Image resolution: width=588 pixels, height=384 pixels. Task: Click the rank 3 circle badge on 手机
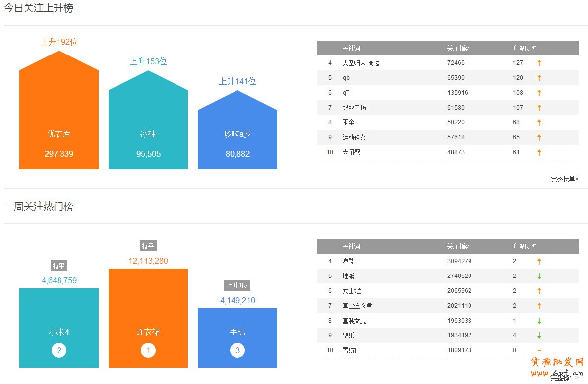pos(237,351)
